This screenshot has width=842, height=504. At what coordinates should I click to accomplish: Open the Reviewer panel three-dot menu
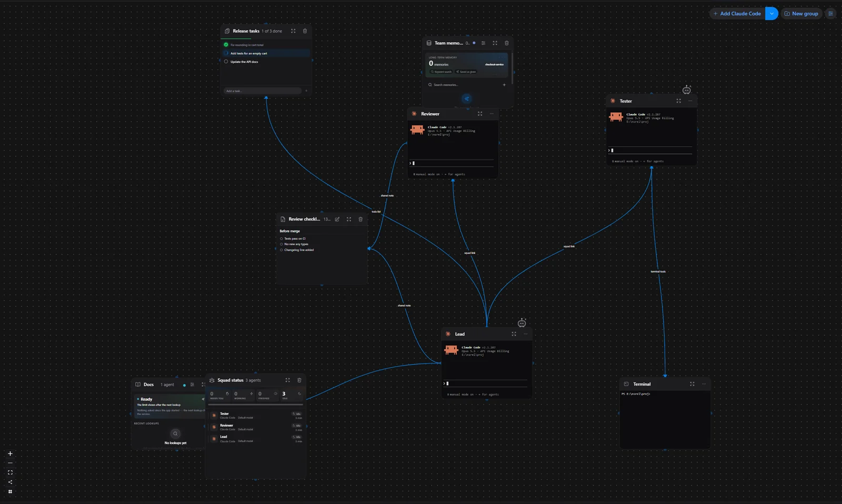pyautogui.click(x=492, y=114)
